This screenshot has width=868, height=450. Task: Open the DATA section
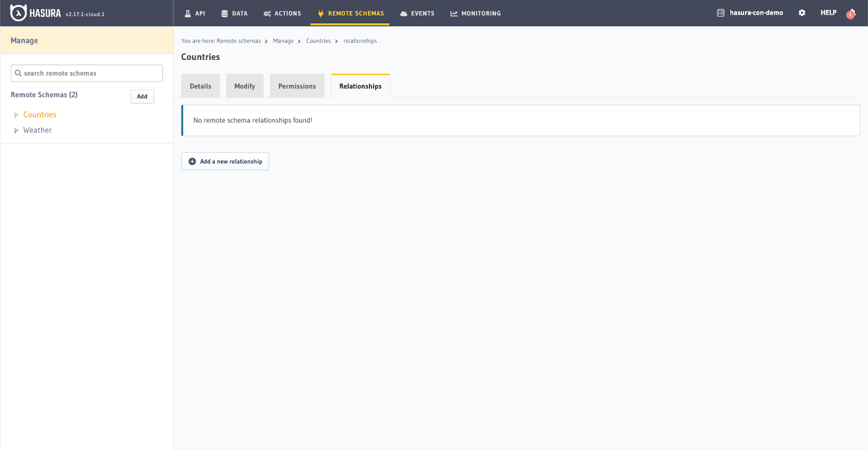tap(234, 13)
